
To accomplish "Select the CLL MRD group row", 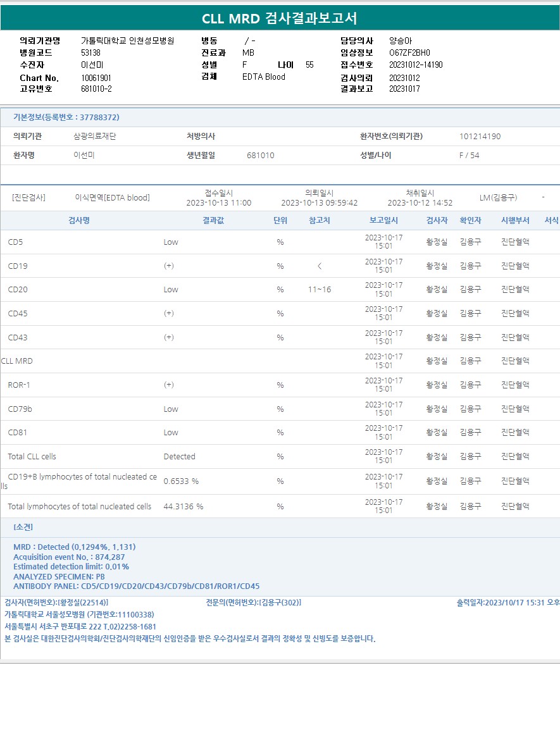I will pos(17,361).
